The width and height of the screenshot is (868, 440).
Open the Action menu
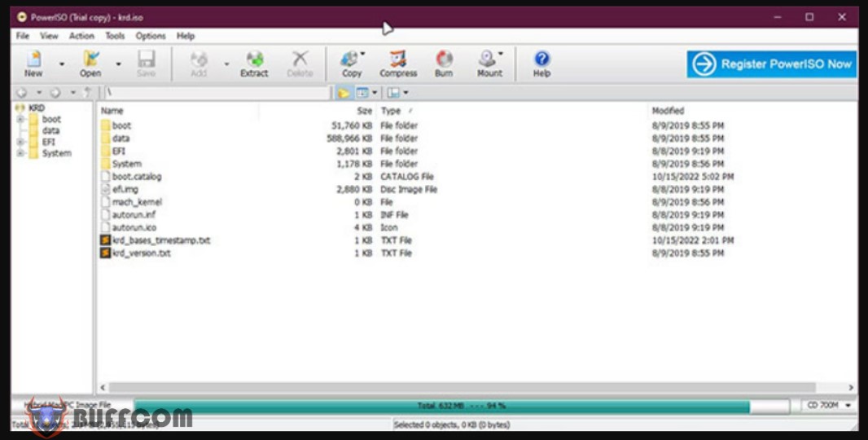81,36
